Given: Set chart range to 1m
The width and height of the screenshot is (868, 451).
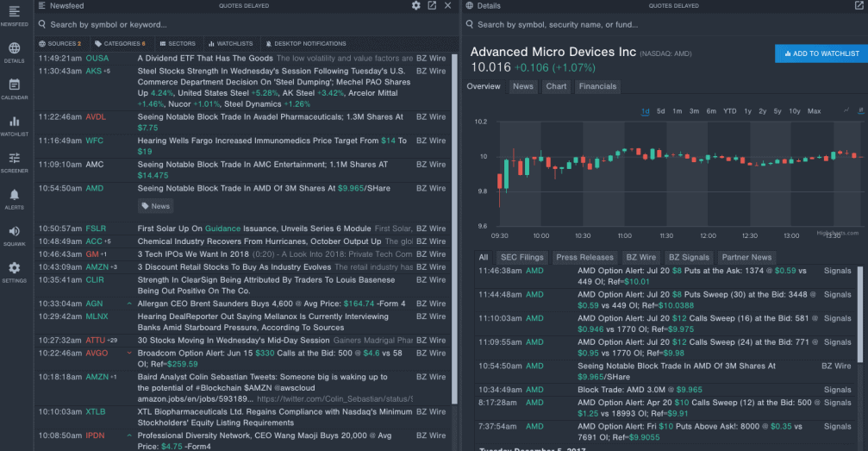Looking at the screenshot, I should 677,111.
